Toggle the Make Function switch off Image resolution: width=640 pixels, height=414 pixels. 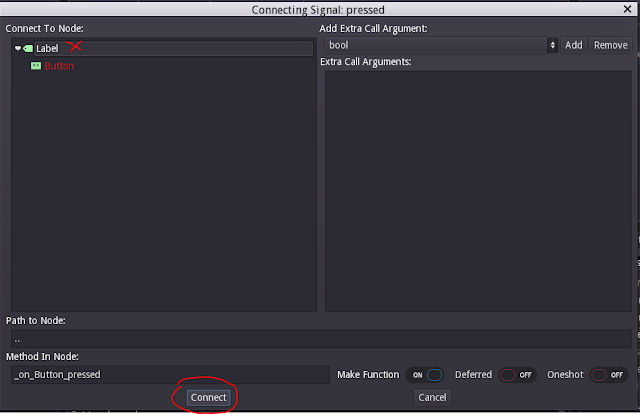424,375
